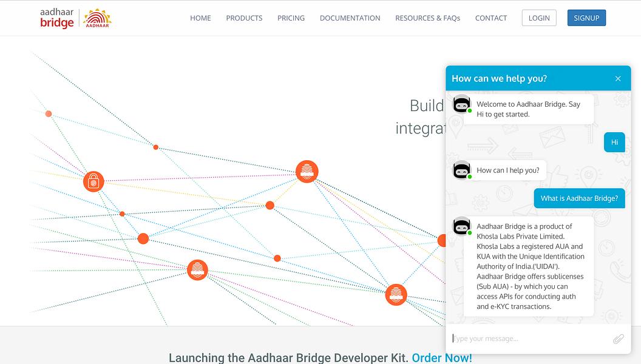This screenshot has width=641, height=364.
Task: Click the 'Welcome to Aadhaar Bridge' message
Action: click(x=528, y=109)
